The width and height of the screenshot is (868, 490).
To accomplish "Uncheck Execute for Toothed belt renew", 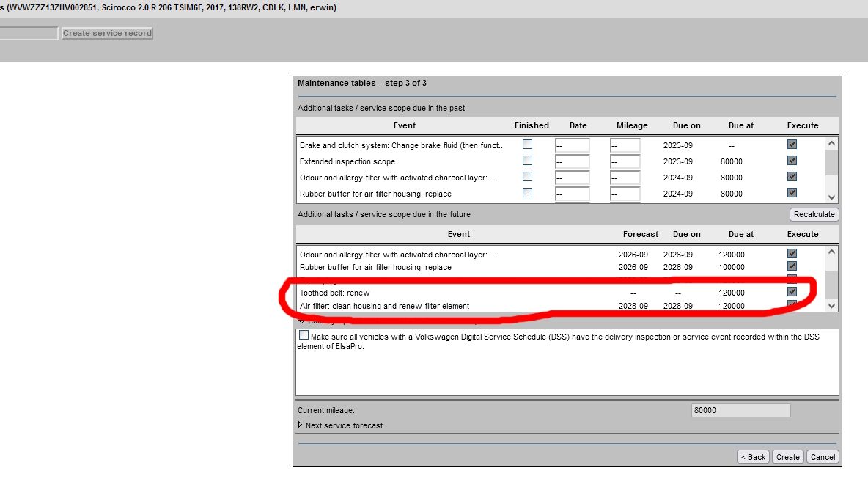I will pyautogui.click(x=792, y=292).
